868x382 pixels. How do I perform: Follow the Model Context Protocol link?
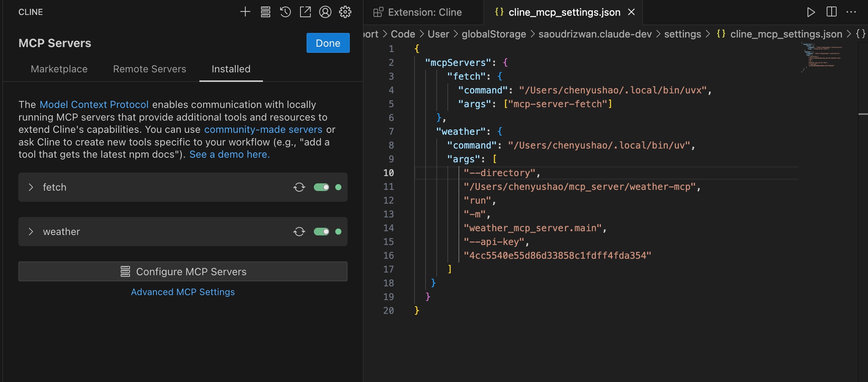point(94,104)
